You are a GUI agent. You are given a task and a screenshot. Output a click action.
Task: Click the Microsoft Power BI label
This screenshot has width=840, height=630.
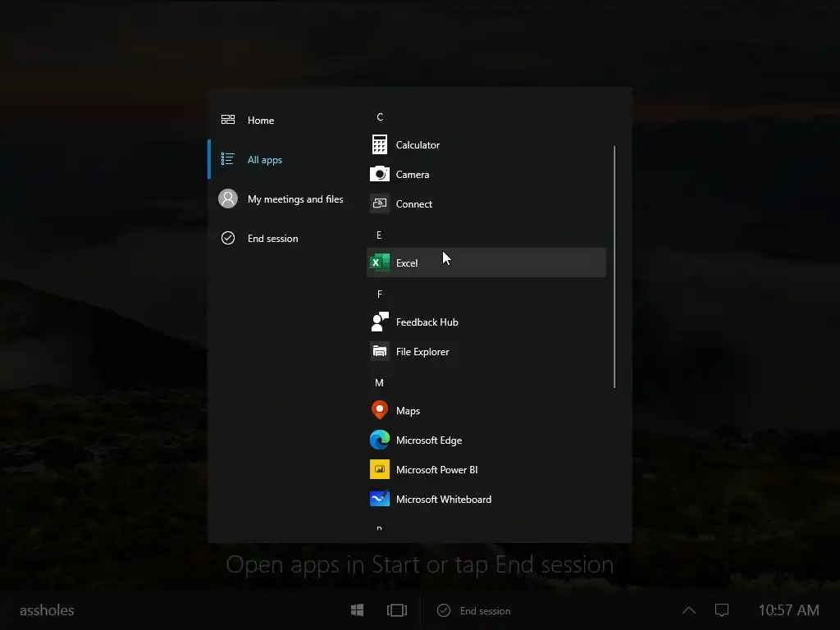click(436, 470)
